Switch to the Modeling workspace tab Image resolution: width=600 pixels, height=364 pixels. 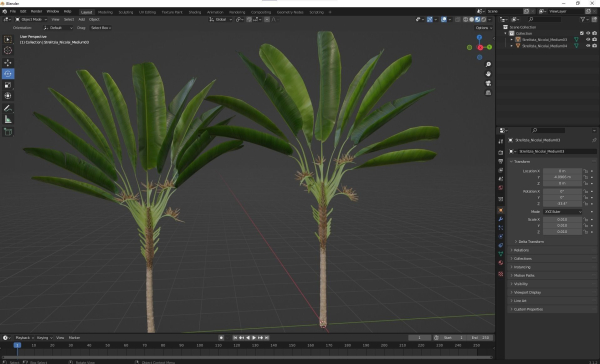(105, 12)
